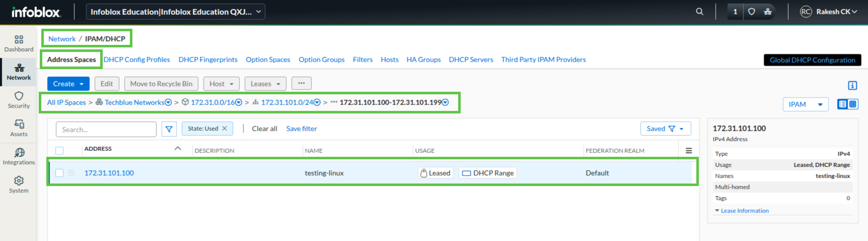Click the Description column header
This screenshot has height=241, width=868.
[x=214, y=150]
